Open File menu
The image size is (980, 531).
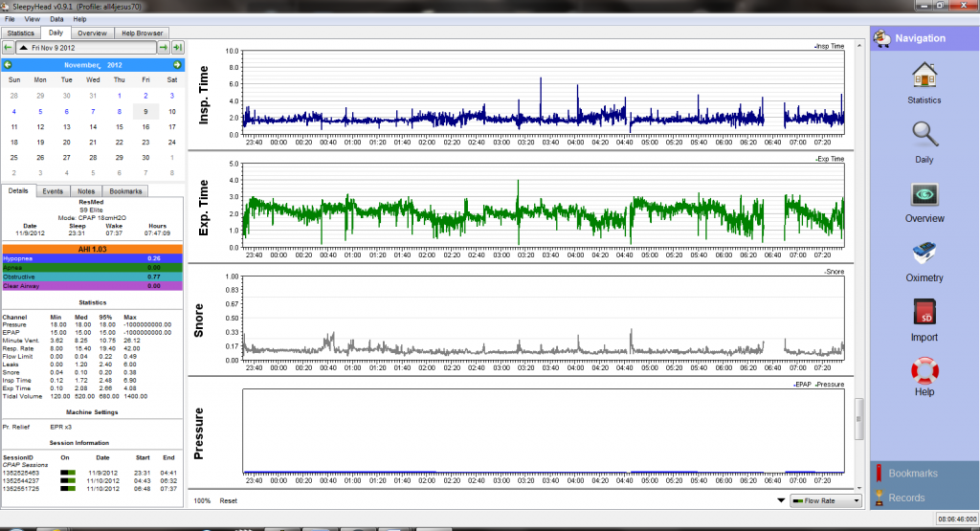click(x=10, y=19)
